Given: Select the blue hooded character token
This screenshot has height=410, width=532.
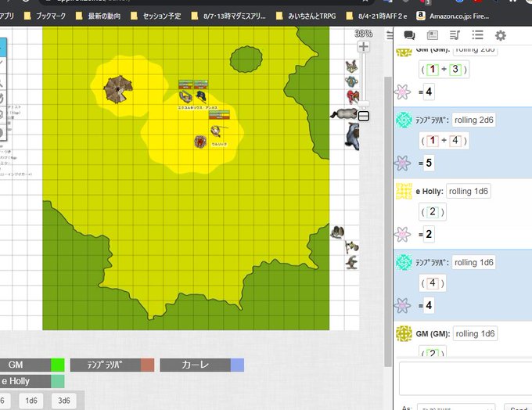Looking at the screenshot, I should [201, 96].
